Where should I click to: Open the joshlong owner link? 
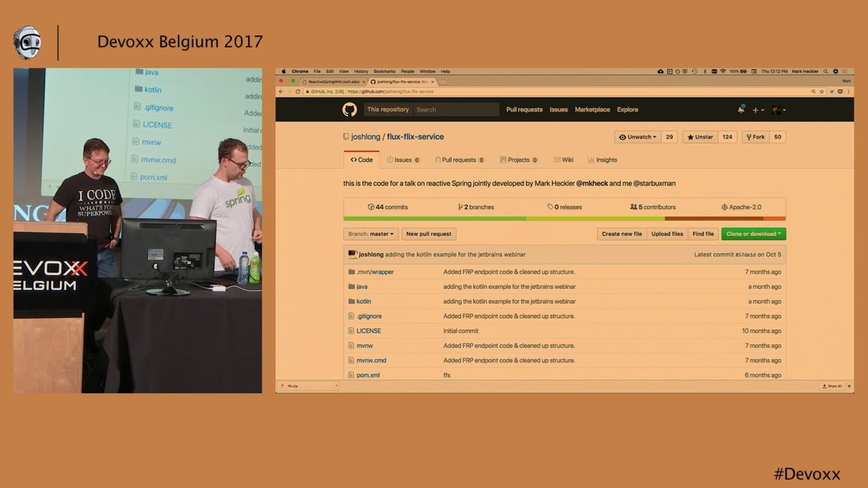click(365, 137)
